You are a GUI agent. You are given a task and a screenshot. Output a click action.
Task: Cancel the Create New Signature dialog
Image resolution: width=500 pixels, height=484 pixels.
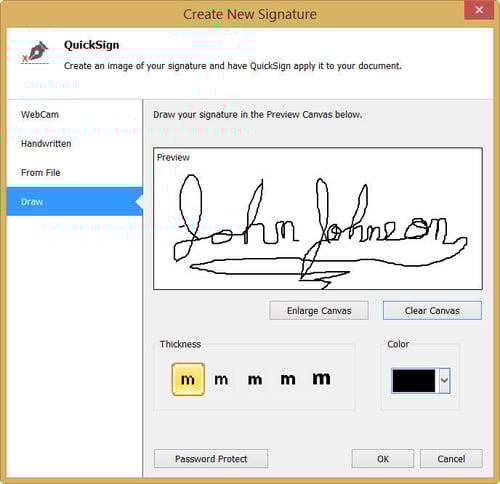(x=451, y=459)
